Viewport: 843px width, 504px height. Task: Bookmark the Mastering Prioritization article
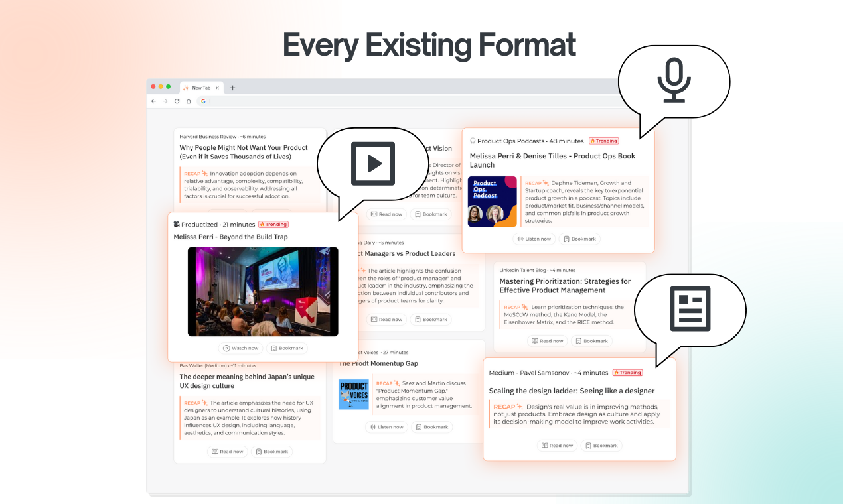click(591, 341)
